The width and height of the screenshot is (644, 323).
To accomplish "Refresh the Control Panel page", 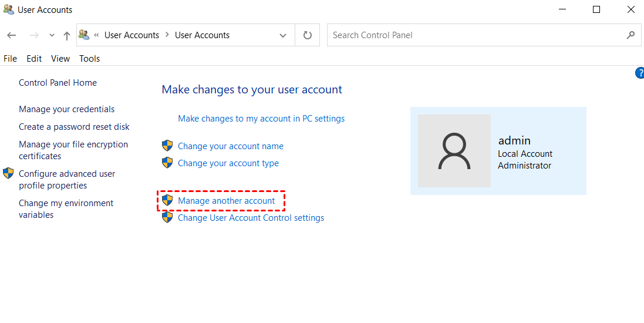I will point(307,35).
